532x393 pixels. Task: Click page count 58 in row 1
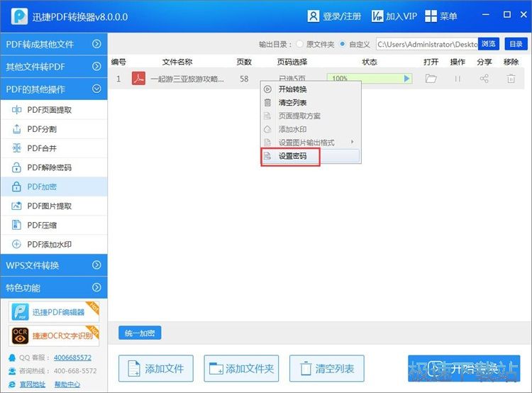pos(244,79)
